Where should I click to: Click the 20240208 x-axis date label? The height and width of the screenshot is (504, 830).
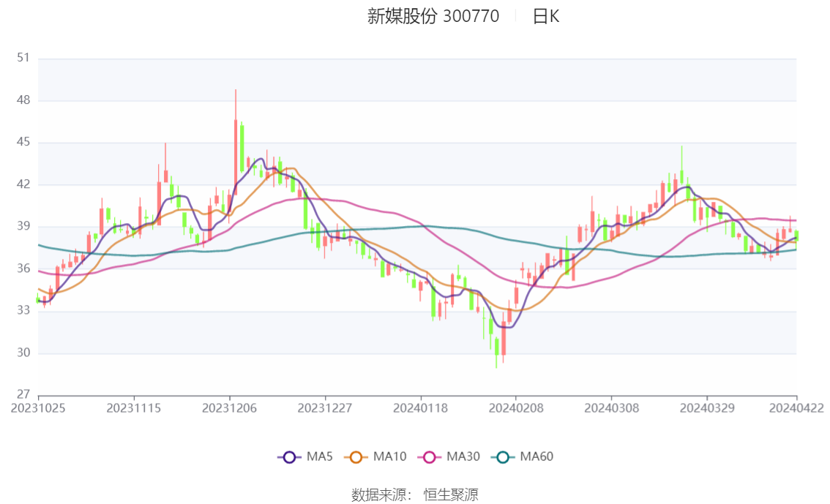click(515, 407)
